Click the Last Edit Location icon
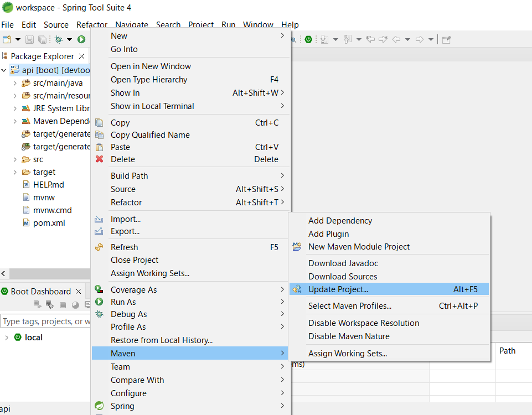Screen dimensions: 532x415 pos(370,40)
